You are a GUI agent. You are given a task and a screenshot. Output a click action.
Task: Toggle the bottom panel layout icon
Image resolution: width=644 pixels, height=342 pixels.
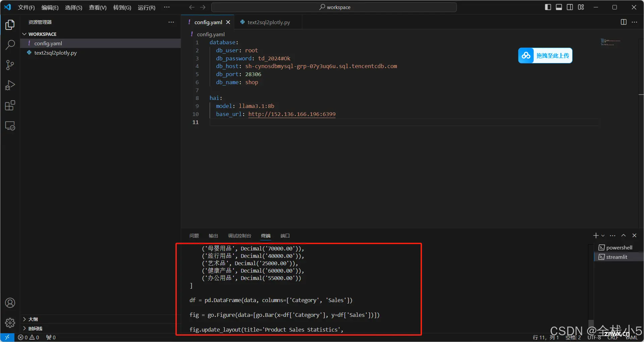click(x=559, y=7)
